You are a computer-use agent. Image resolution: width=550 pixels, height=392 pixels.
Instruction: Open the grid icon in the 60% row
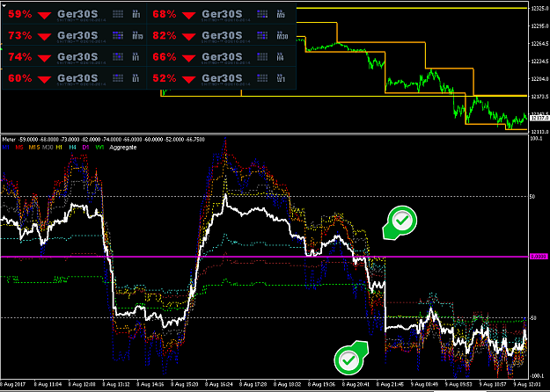(x=118, y=78)
